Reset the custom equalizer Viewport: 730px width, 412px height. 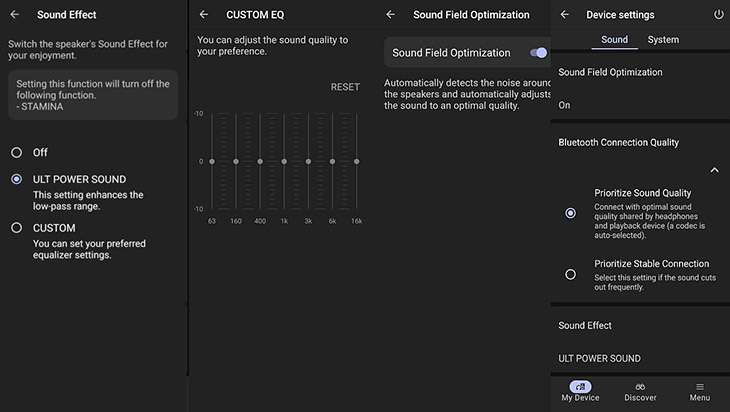tap(345, 87)
